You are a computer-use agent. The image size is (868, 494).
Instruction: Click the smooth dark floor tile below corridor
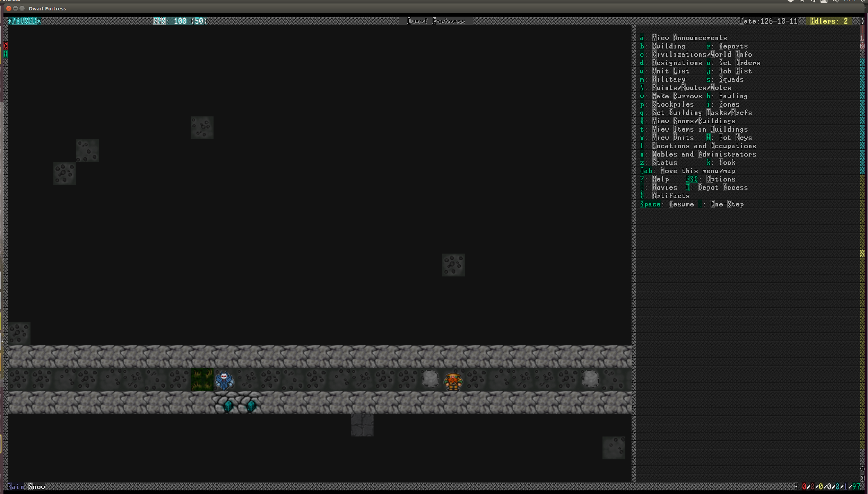pos(362,425)
